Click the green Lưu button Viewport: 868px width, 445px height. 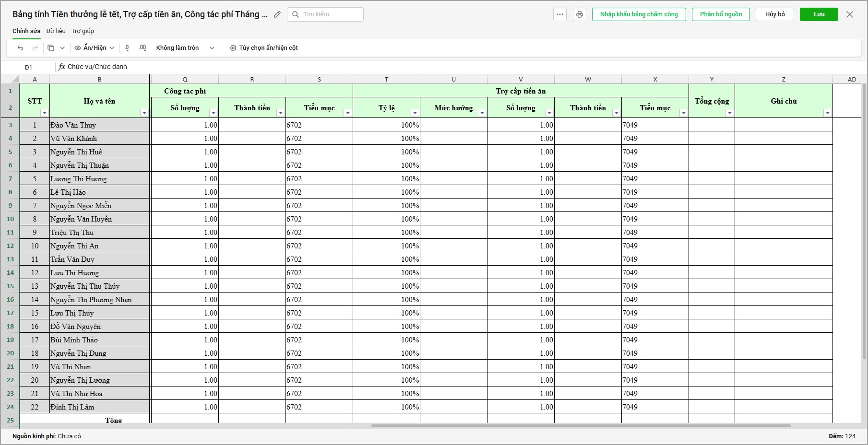coord(819,14)
